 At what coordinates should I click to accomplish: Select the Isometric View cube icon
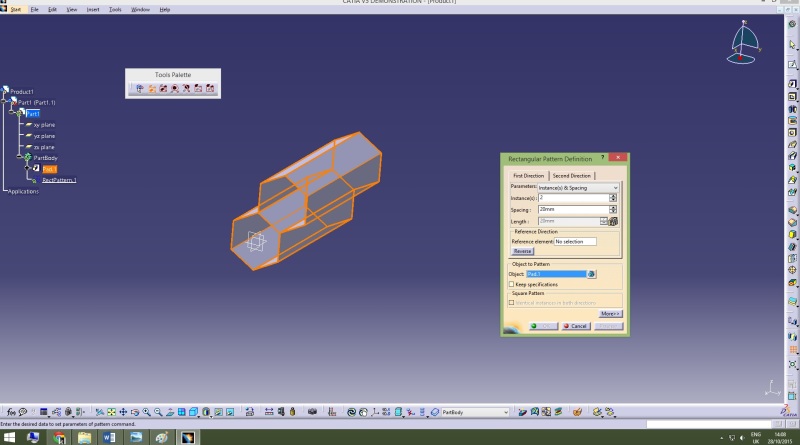(193, 412)
